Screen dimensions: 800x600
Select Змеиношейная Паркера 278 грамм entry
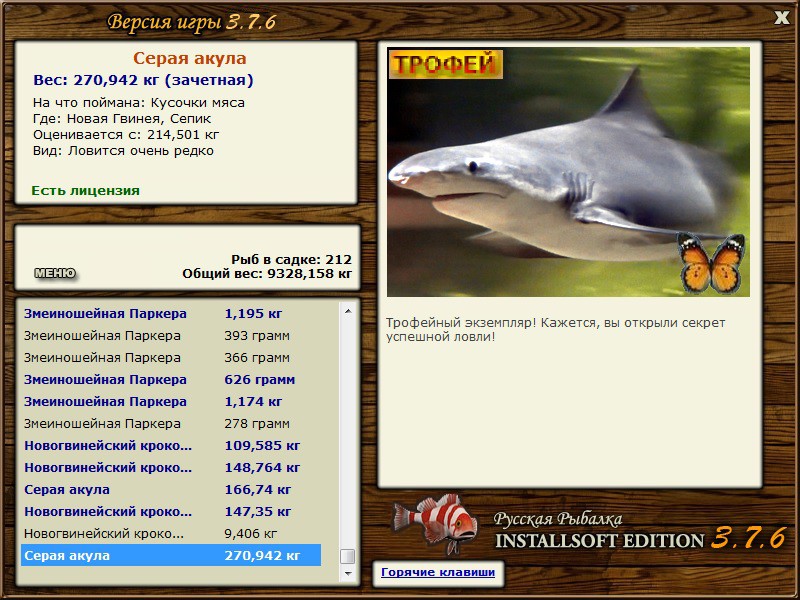coord(171,423)
